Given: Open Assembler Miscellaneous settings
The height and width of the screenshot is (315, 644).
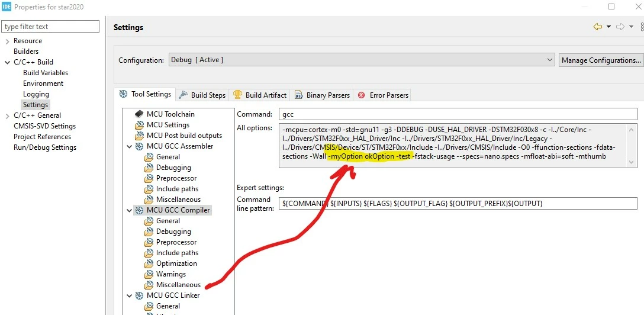Looking at the screenshot, I should (x=178, y=200).
